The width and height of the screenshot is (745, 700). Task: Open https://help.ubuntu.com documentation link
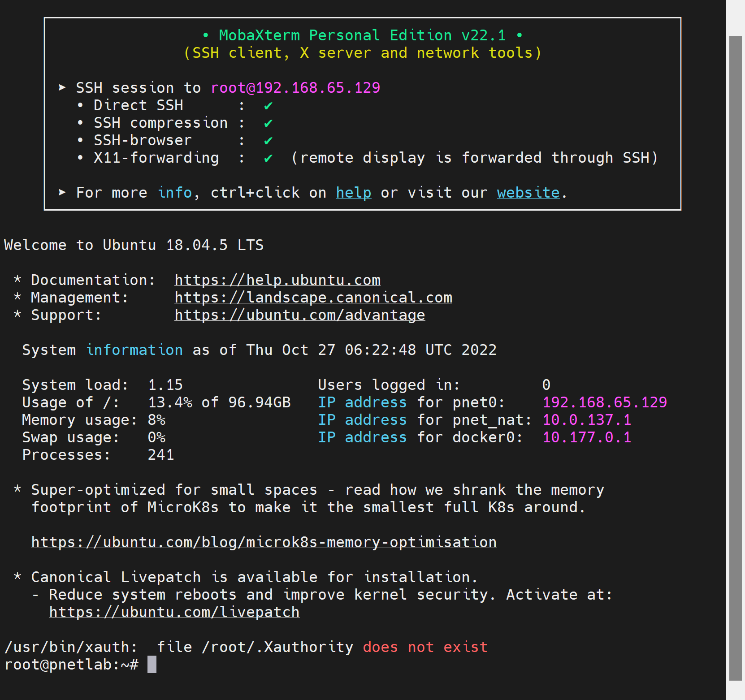(x=277, y=280)
